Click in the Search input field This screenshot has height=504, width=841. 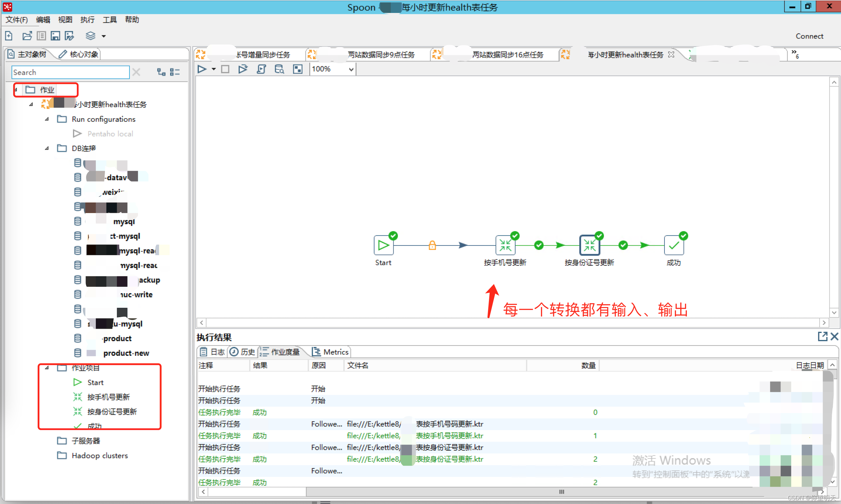[x=71, y=72]
